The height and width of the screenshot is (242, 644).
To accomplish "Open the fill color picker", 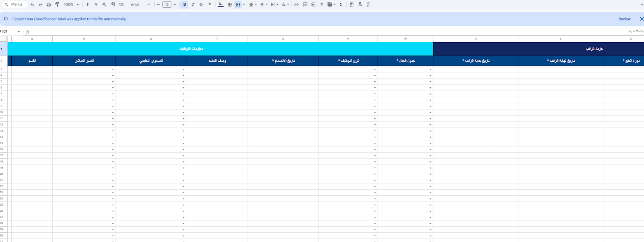I will (221, 4).
